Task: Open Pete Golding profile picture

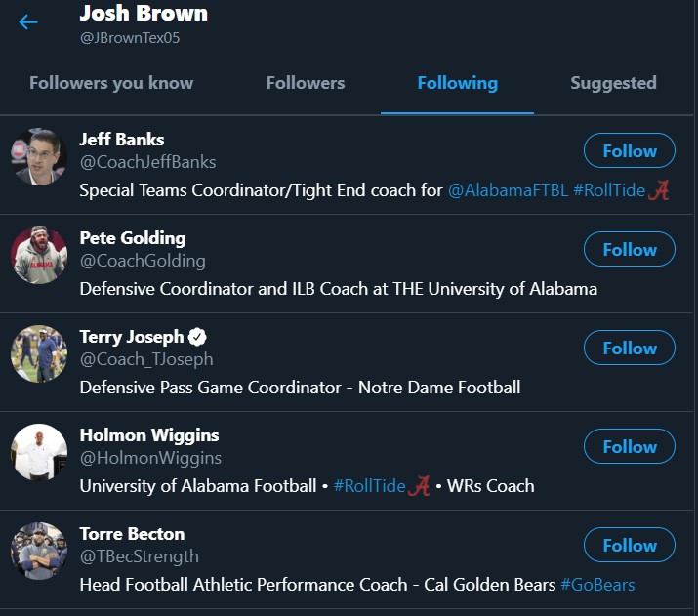Action: click(x=39, y=256)
